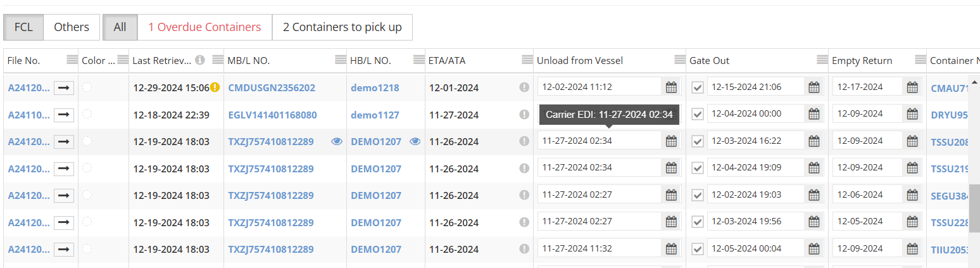Open calendar picker for 12-02-2024 11:12 unload date
980x268 pixels.
click(671, 87)
